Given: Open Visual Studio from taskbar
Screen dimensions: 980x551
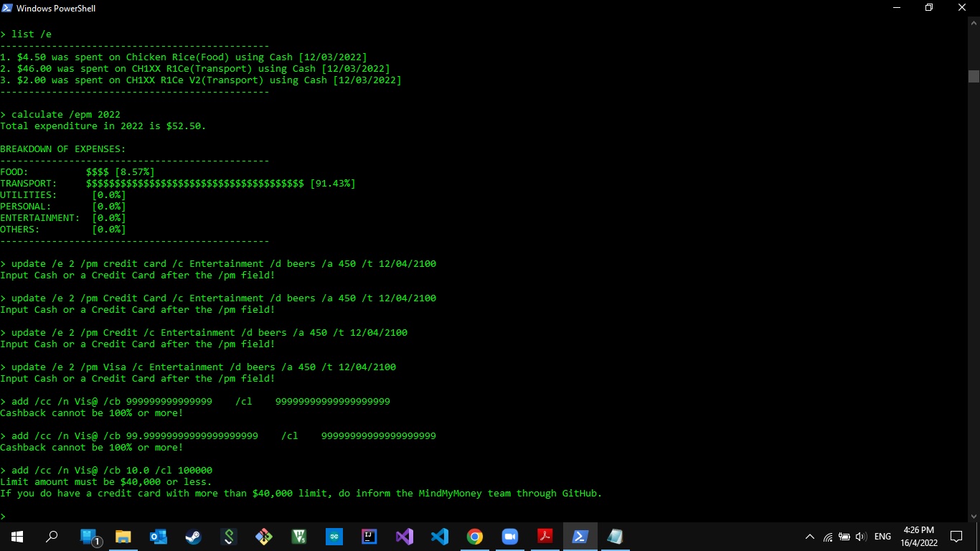Looking at the screenshot, I should (x=405, y=537).
